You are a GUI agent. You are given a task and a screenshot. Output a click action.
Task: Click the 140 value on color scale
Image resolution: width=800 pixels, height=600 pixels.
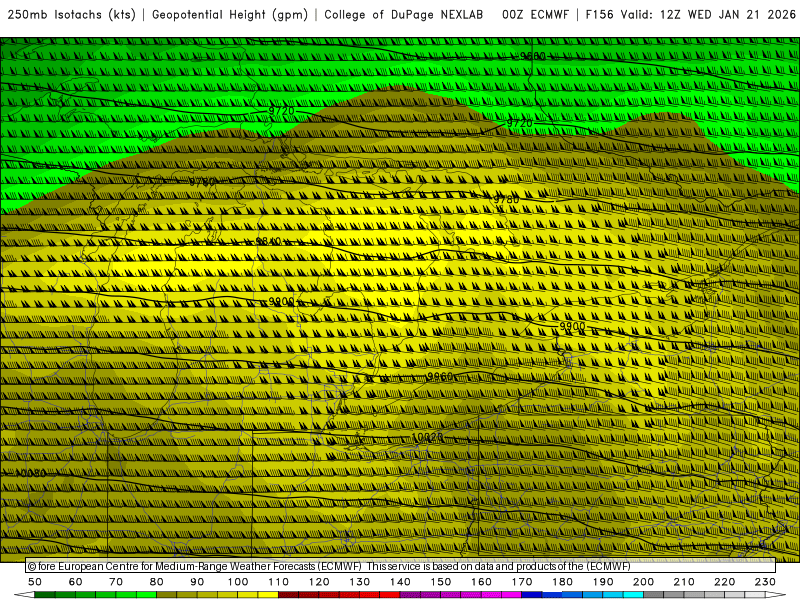[400, 582]
